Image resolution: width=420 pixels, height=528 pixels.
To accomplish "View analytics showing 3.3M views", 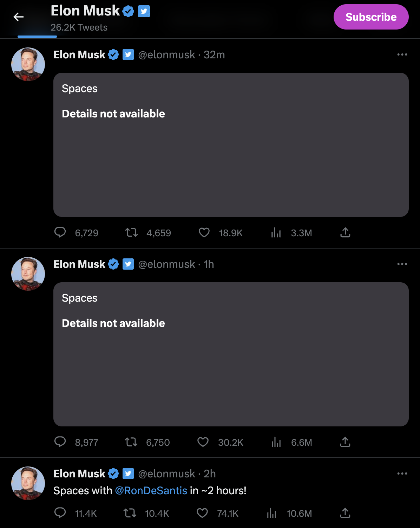I will tap(276, 232).
